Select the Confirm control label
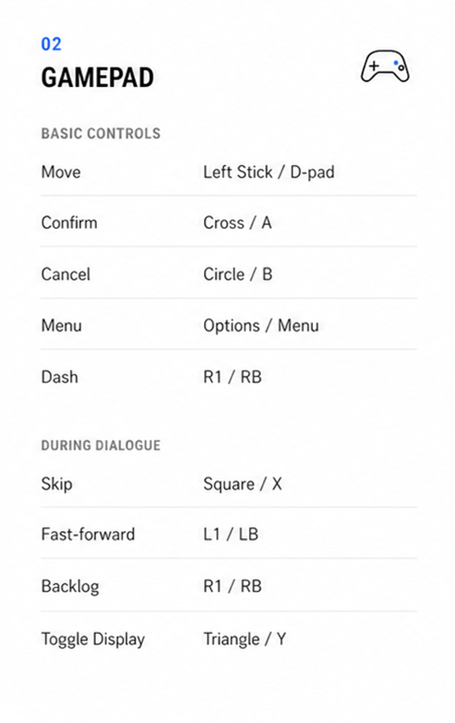 [69, 223]
